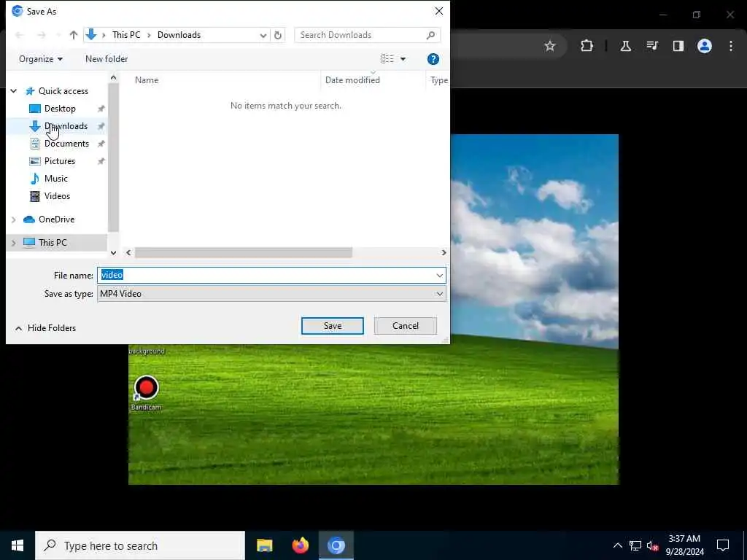This screenshot has height=560, width=747.
Task: Open the help question mark icon
Action: coord(433,59)
